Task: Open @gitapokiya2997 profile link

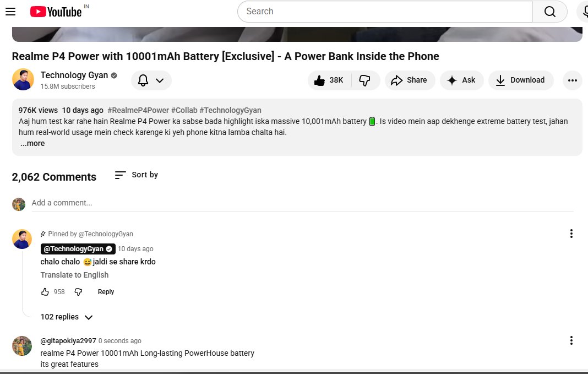Action: coord(68,340)
